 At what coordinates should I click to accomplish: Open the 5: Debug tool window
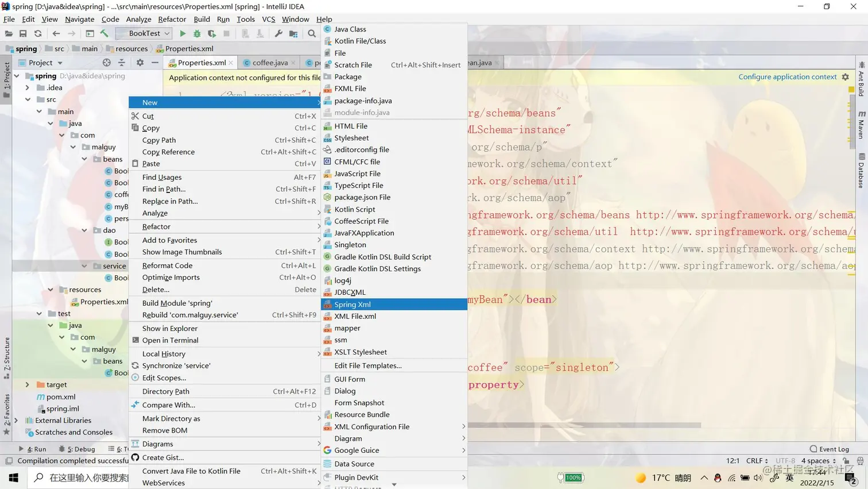point(77,449)
